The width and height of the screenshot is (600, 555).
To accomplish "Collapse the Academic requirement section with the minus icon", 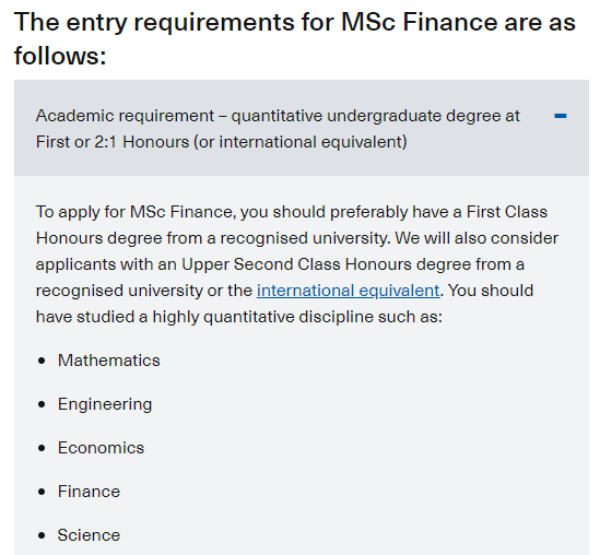I will [x=560, y=116].
